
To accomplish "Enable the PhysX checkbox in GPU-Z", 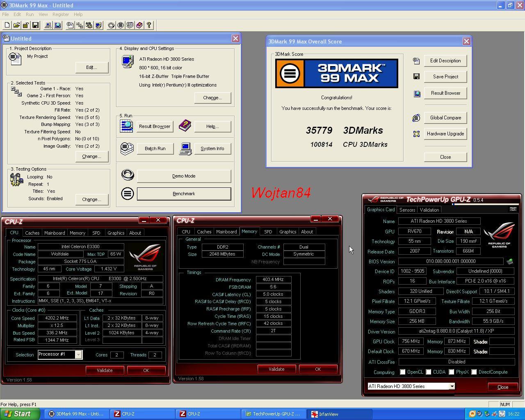I will (451, 372).
